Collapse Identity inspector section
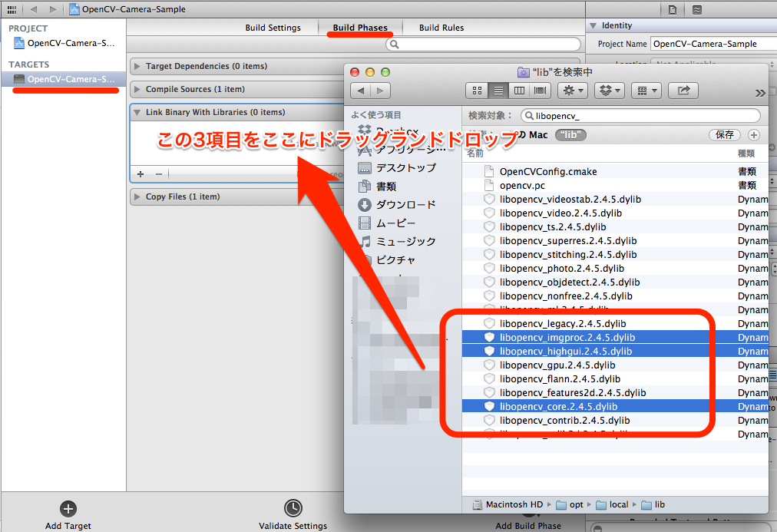The image size is (777, 532). click(593, 25)
